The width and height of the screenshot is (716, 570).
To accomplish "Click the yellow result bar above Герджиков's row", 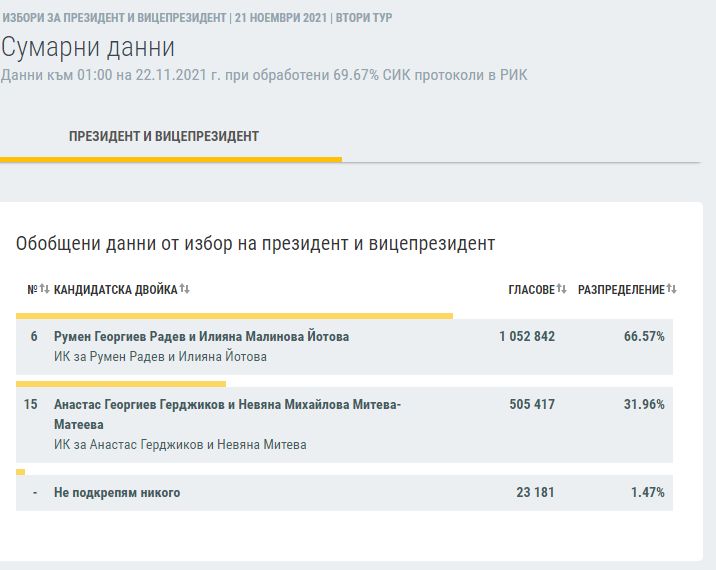I will [121, 383].
